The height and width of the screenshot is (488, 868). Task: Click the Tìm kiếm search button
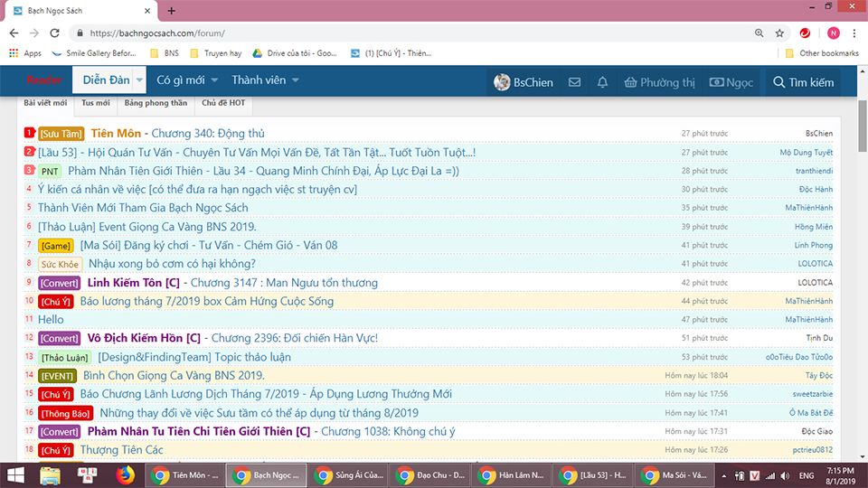801,82
